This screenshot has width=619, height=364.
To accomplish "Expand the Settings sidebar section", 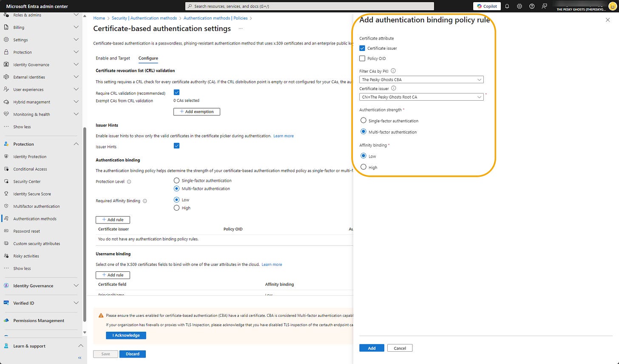I will (x=76, y=40).
